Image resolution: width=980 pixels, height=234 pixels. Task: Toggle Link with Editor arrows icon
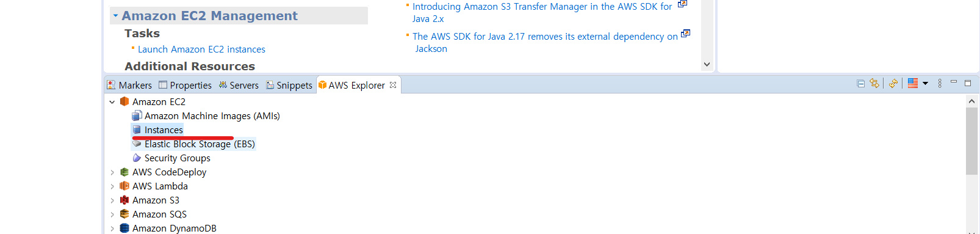(x=874, y=84)
